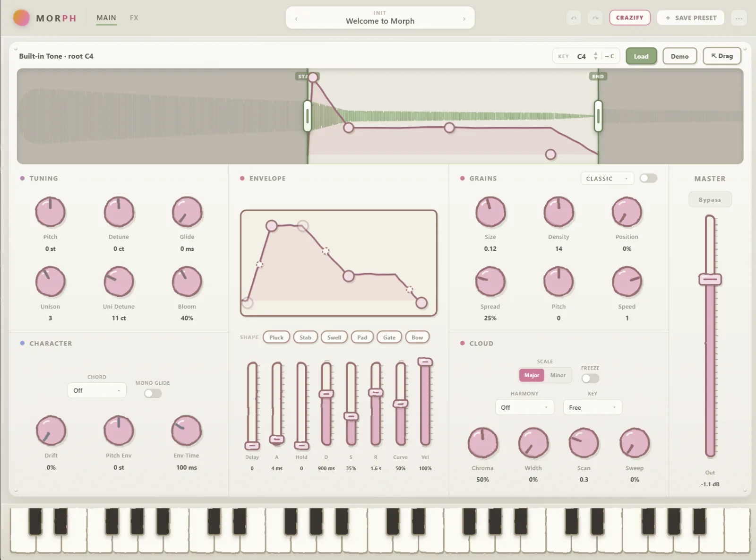This screenshot has height=560, width=756.
Task: Switch to the MAIN tab
Action: point(106,18)
